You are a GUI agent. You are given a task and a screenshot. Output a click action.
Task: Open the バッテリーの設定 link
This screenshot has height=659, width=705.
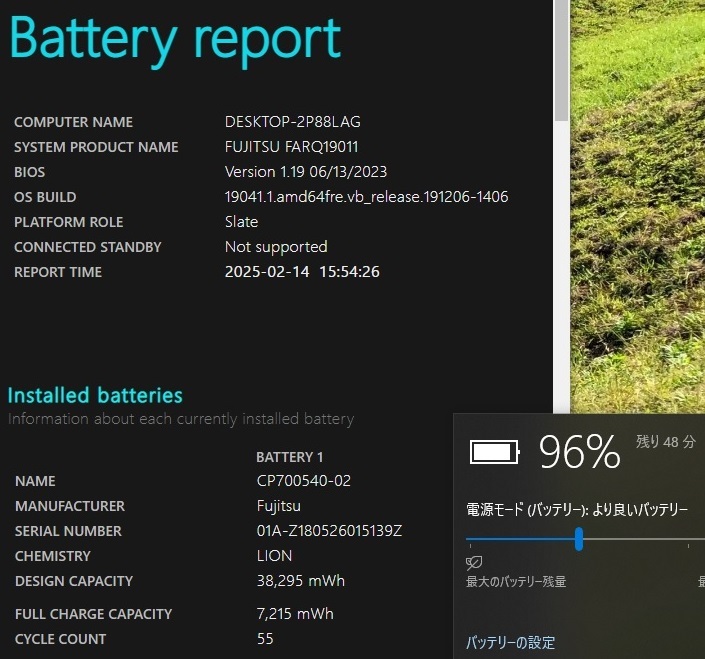(510, 642)
